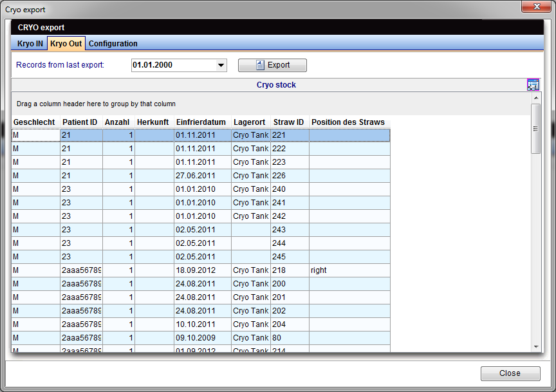Image resolution: width=556 pixels, height=392 pixels.
Task: Open the Configuration tab
Action: (x=113, y=44)
